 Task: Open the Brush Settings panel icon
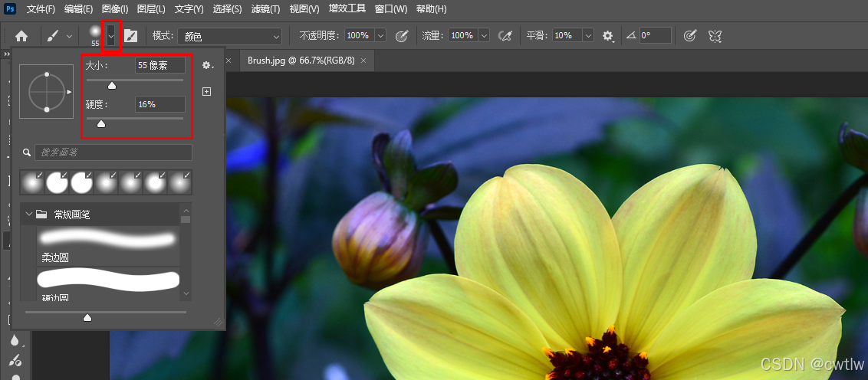[130, 36]
